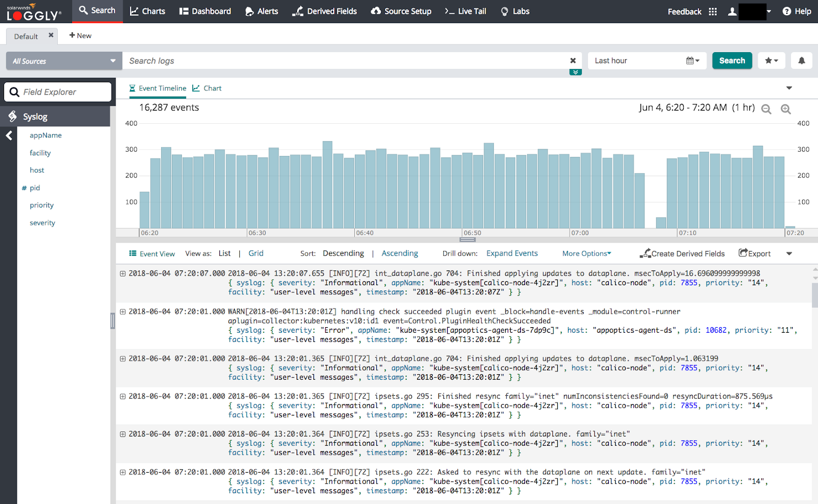The height and width of the screenshot is (504, 818).
Task: Open the starred searches dropdown
Action: (771, 61)
